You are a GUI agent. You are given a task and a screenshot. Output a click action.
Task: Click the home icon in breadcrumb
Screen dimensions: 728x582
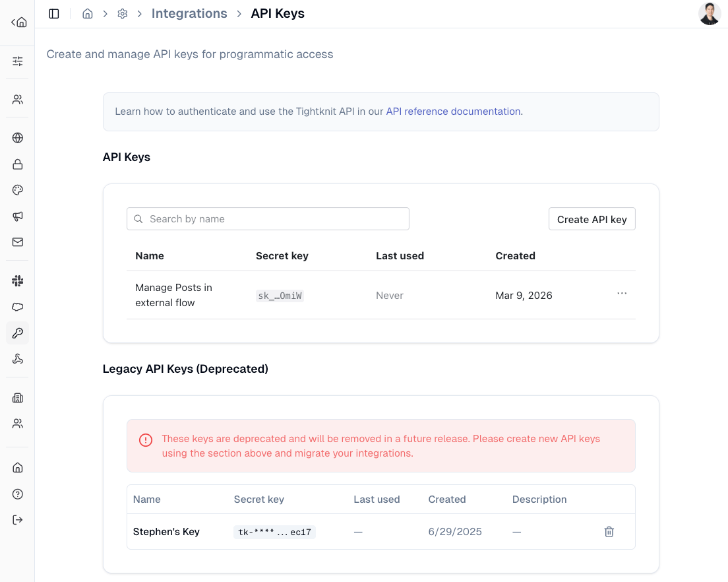point(87,13)
